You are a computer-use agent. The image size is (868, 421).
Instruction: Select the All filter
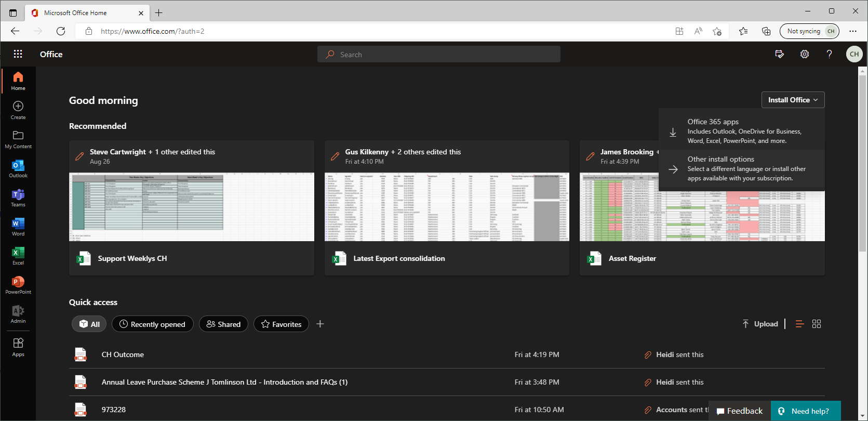pos(89,324)
